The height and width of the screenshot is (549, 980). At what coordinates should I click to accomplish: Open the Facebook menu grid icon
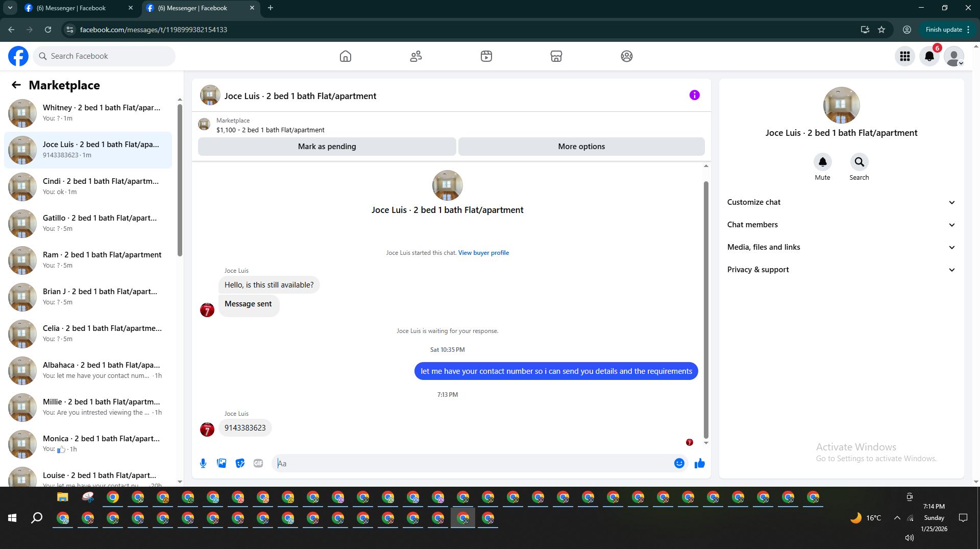click(x=905, y=56)
